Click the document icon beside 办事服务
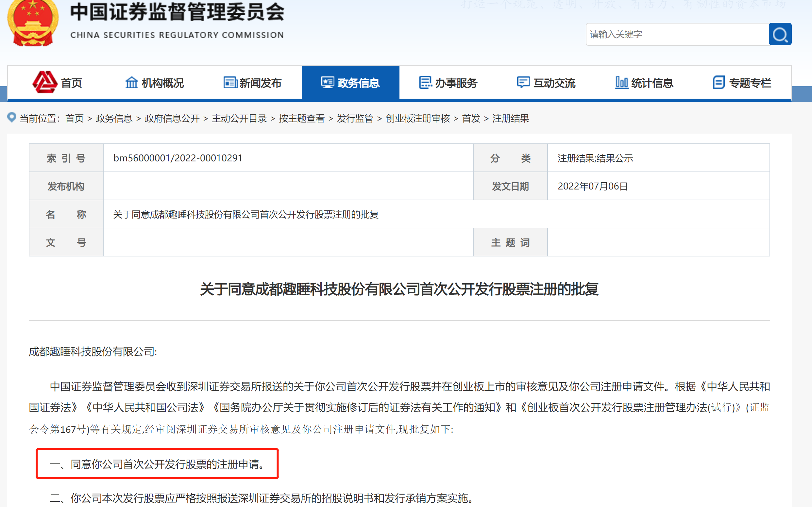812x507 pixels. (426, 83)
